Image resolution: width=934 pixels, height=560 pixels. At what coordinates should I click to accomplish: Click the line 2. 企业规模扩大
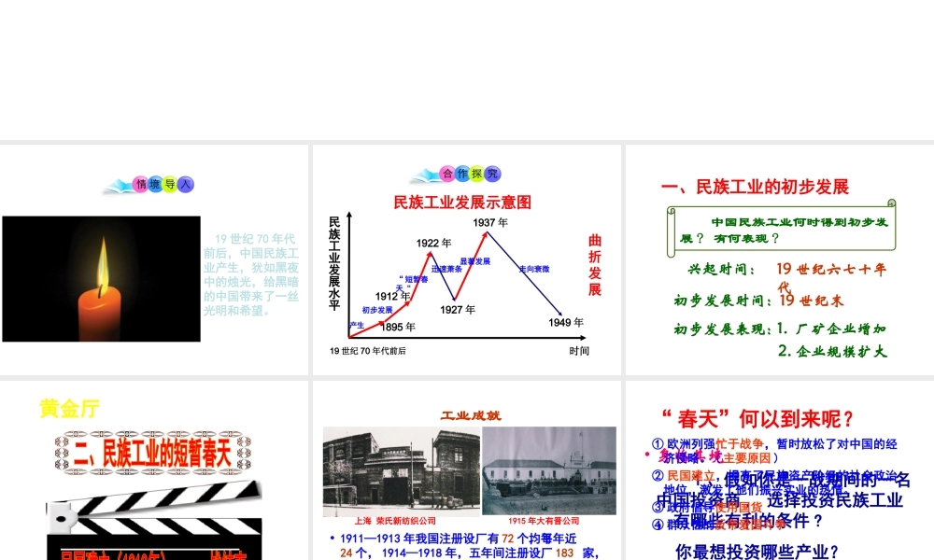point(833,351)
